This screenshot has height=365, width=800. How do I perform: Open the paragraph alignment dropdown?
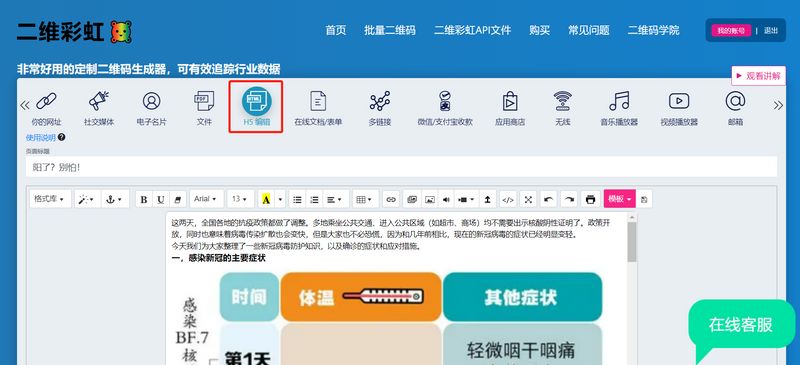click(x=335, y=199)
